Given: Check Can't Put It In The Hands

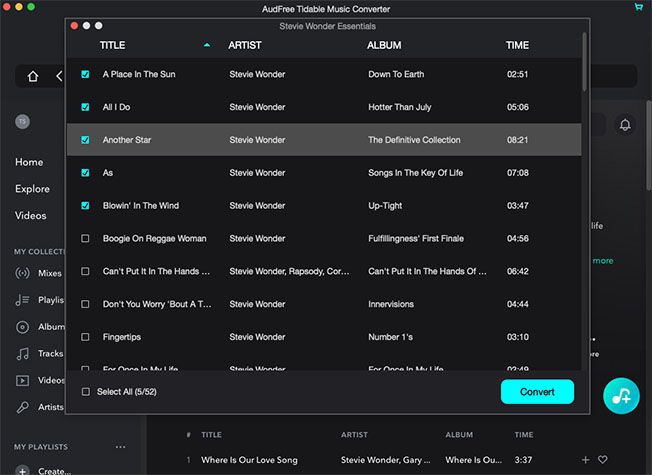Looking at the screenshot, I should [85, 272].
